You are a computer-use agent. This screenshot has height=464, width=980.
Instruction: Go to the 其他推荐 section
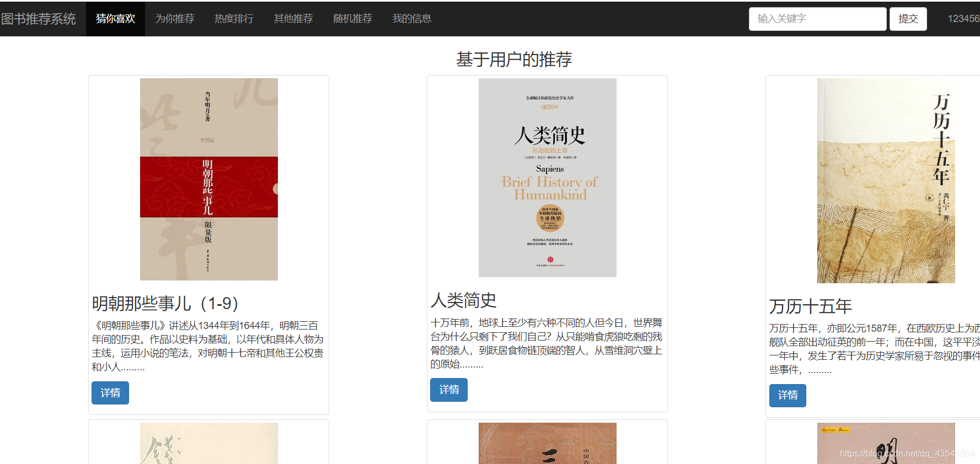point(293,19)
